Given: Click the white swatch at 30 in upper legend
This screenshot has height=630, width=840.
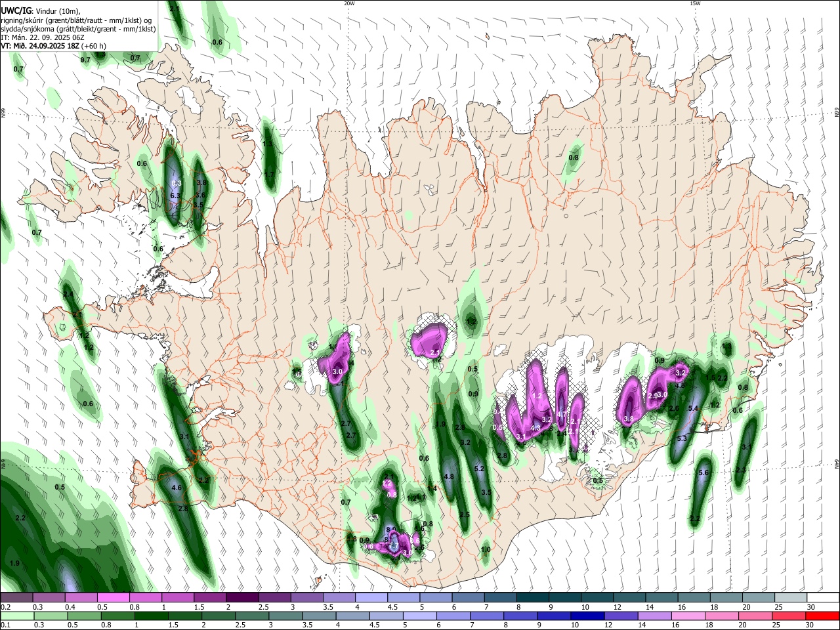Looking at the screenshot, I should [x=822, y=597].
